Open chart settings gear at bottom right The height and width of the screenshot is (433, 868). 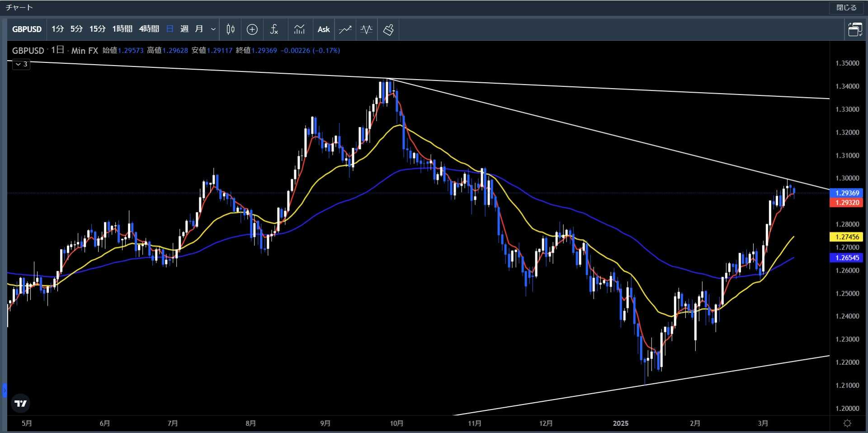pos(848,423)
